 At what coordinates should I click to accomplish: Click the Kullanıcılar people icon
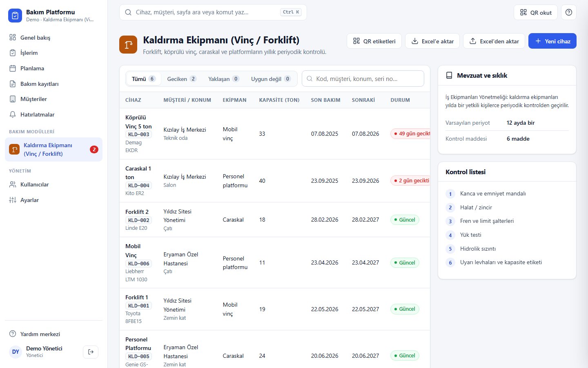point(13,184)
